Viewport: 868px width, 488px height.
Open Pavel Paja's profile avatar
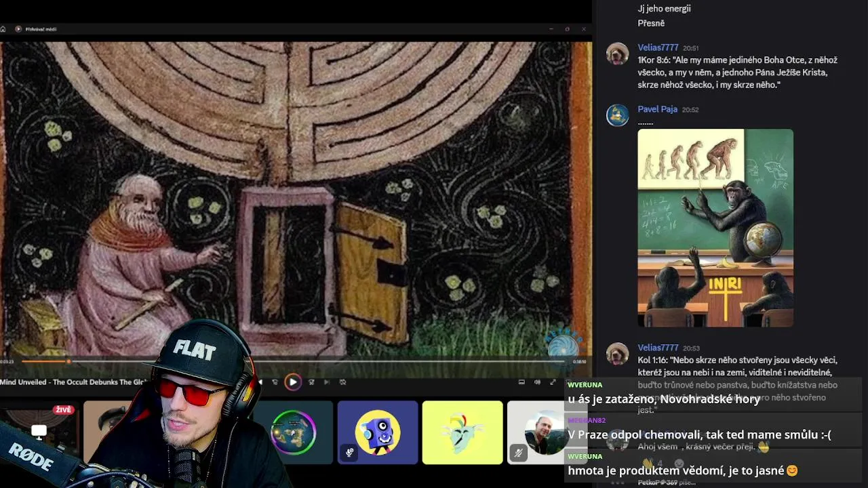[617, 115]
